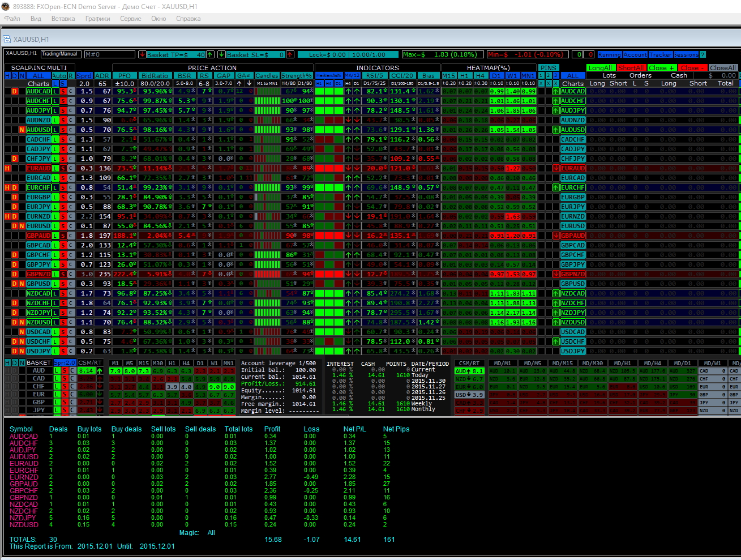Image resolution: width=741 pixels, height=560 pixels.
Task: Open the Running panel button
Action: (x=610, y=54)
